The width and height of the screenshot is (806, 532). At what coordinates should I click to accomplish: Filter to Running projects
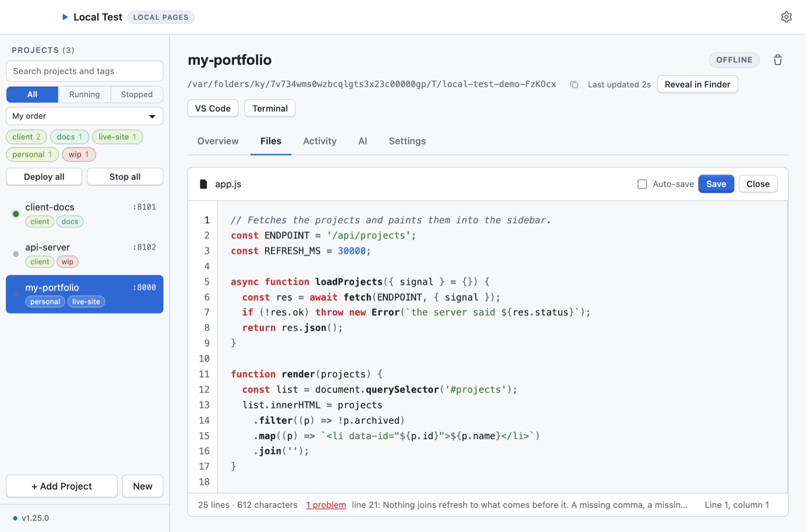[84, 95]
